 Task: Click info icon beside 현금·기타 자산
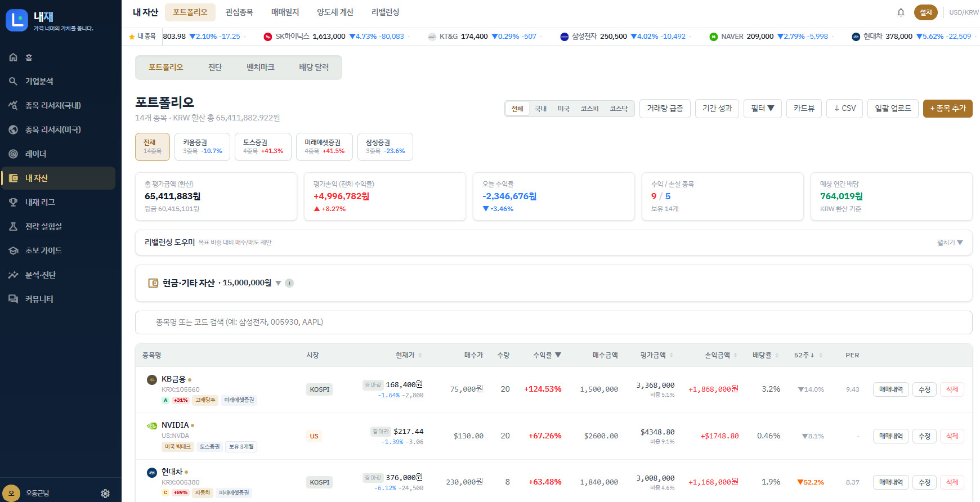(x=289, y=283)
